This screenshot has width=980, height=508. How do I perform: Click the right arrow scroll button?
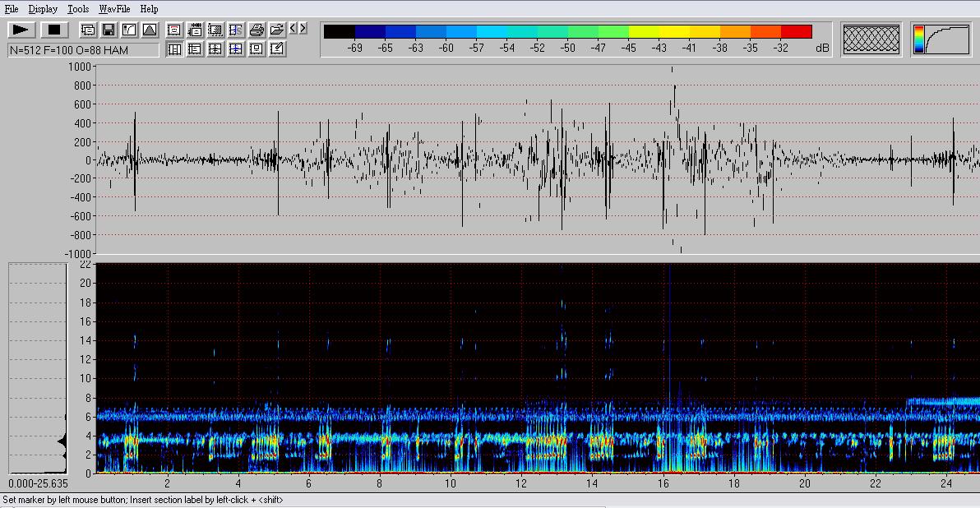[x=303, y=29]
